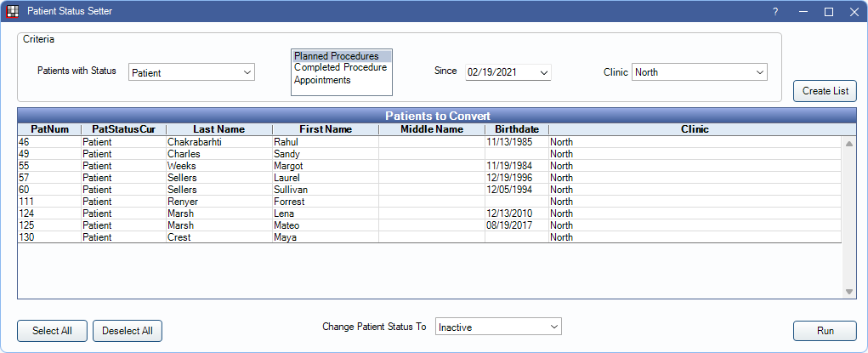
Task: Select Planned Procedures in the list
Action: tap(337, 56)
